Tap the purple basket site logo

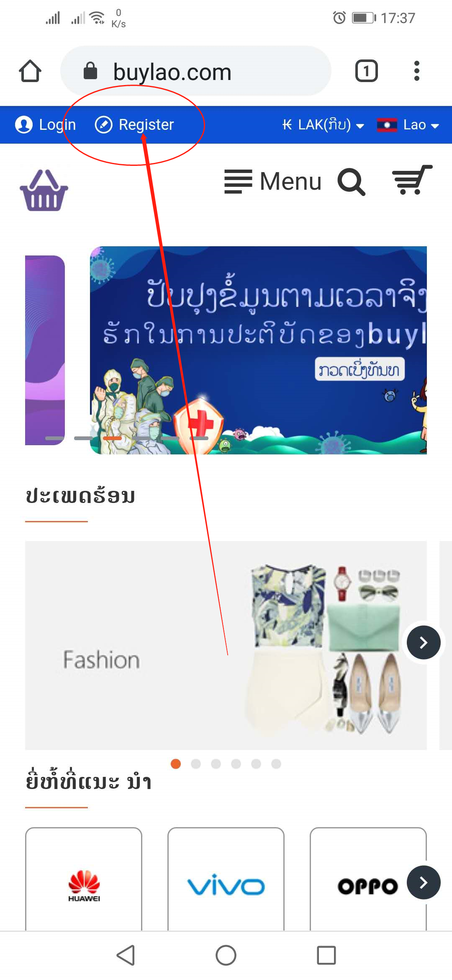44,190
